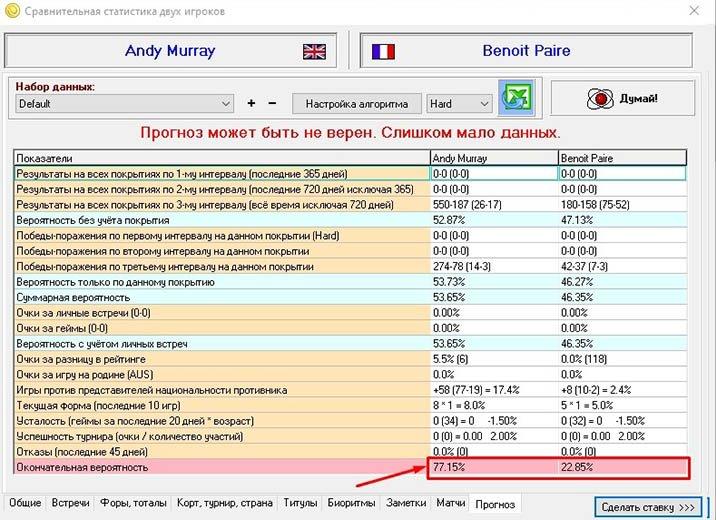
Task: Close the comparative statistics window
Action: point(694,11)
